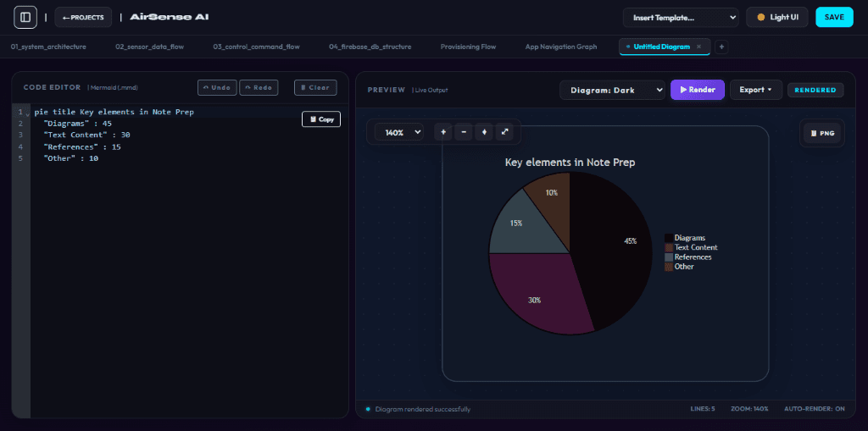The width and height of the screenshot is (868, 431).
Task: Click the Diagrams legend color swatch
Action: pyautogui.click(x=669, y=238)
